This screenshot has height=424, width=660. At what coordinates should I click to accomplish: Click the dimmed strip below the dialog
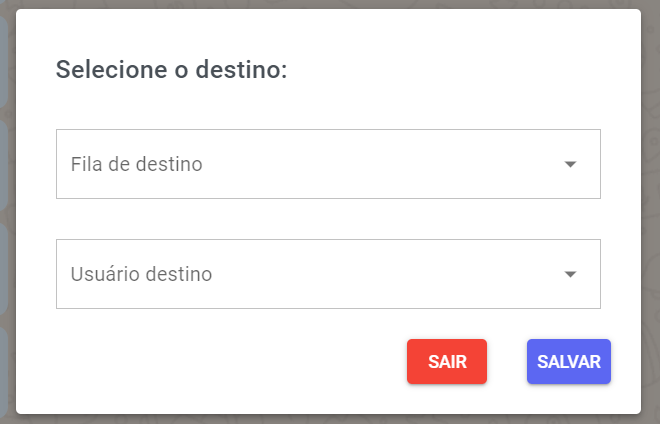330,419
